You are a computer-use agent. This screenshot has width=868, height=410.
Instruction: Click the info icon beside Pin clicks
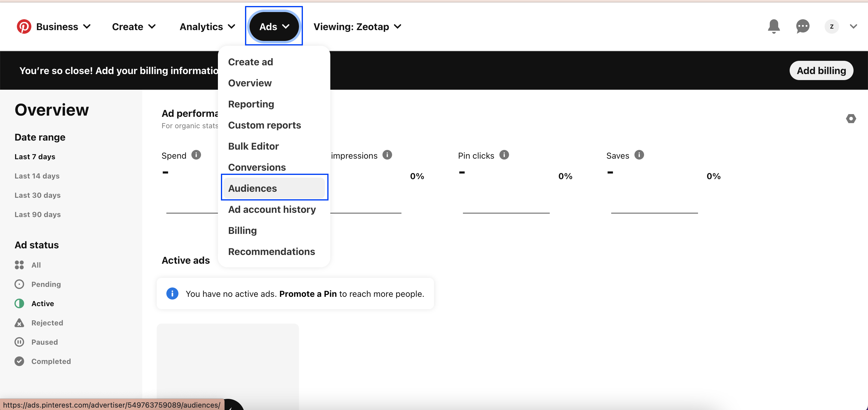pos(504,155)
